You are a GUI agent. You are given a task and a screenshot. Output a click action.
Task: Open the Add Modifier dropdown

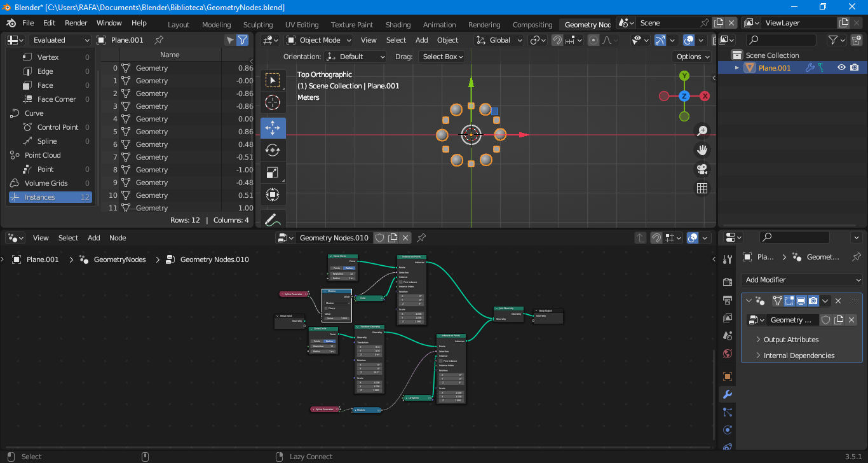[x=802, y=280]
